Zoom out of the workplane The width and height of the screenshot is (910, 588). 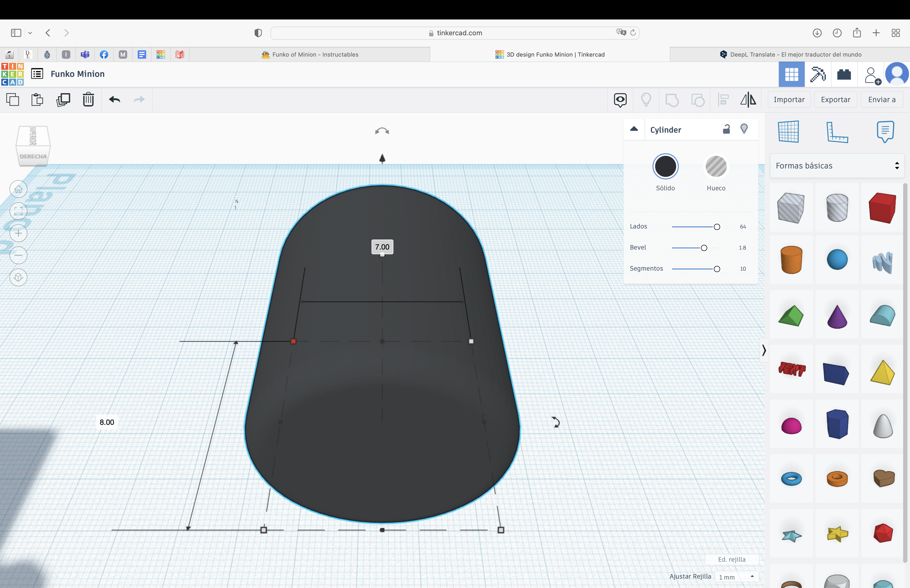pos(18,255)
